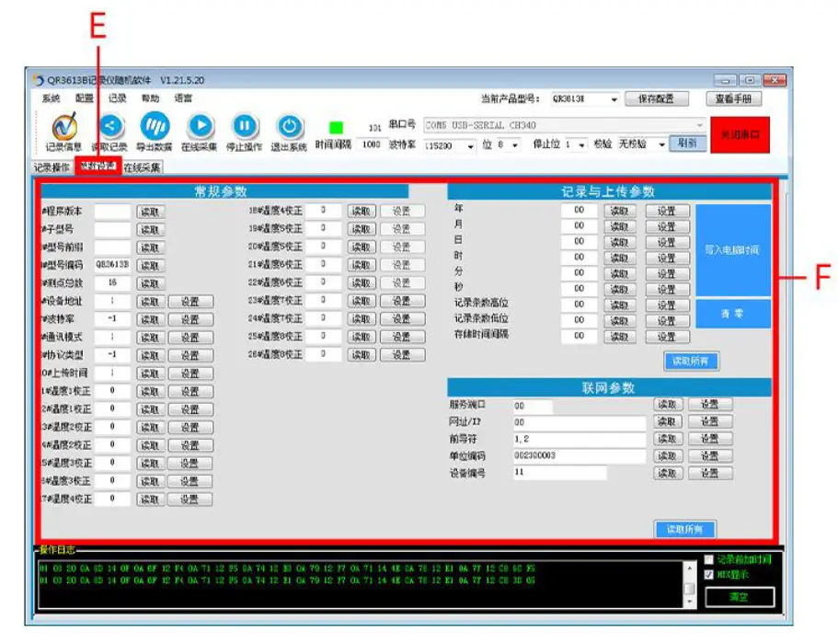Start 在线采集 with the play icon
838x644 pixels.
coord(201,126)
